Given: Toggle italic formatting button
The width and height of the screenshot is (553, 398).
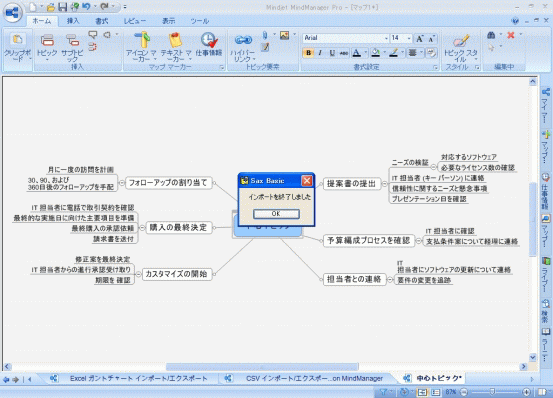Looking at the screenshot, I should coord(320,53).
